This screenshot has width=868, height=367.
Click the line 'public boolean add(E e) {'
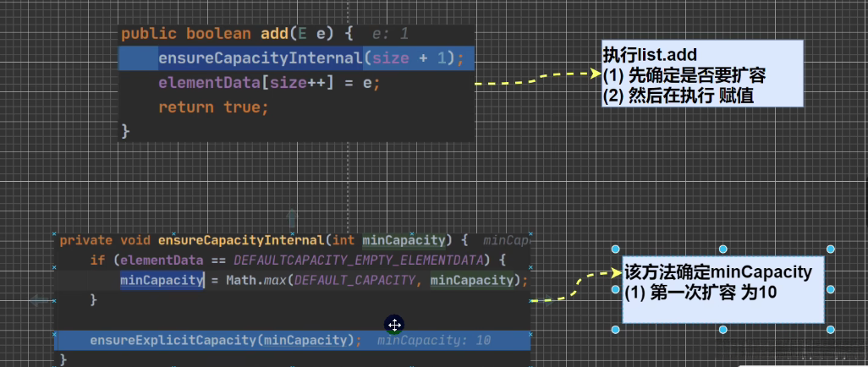(237, 35)
